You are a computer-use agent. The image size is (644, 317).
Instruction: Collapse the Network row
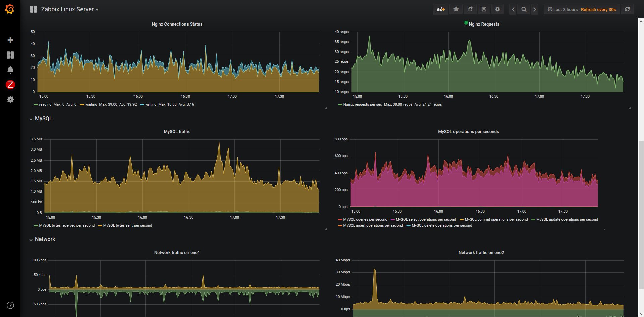(x=42, y=239)
